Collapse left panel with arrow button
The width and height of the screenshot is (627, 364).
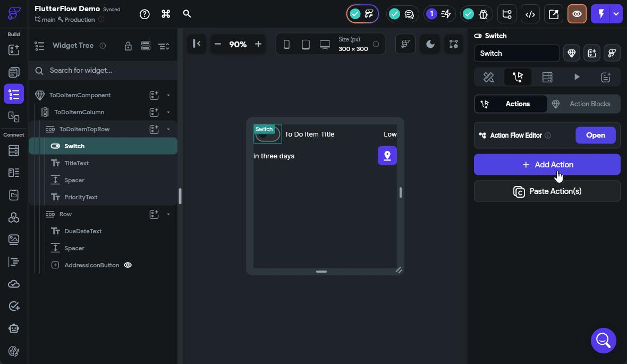(x=197, y=44)
